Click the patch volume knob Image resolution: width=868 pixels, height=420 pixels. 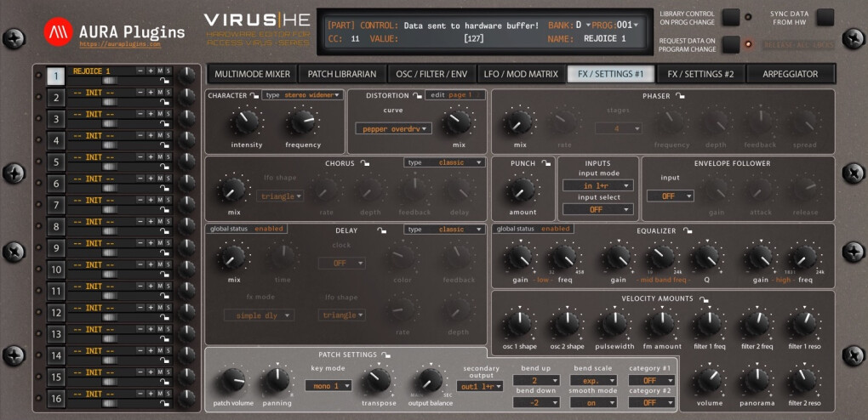pyautogui.click(x=232, y=380)
